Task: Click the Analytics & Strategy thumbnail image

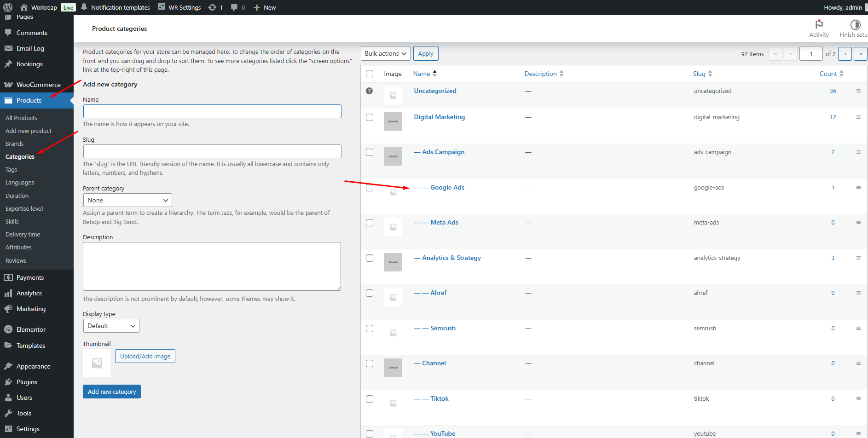Action: coord(393,262)
